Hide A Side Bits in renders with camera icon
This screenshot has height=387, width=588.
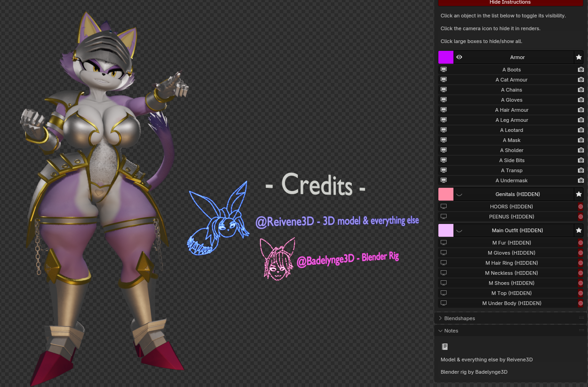581,160
